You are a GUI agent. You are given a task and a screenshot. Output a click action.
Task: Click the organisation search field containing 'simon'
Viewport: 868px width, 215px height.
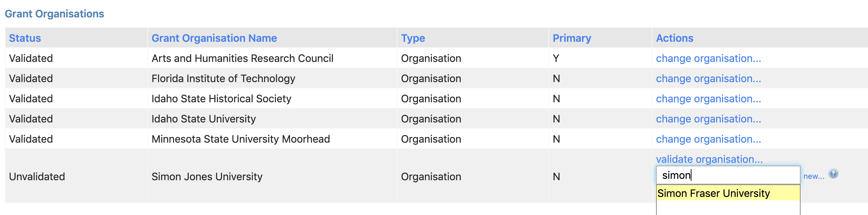(728, 175)
